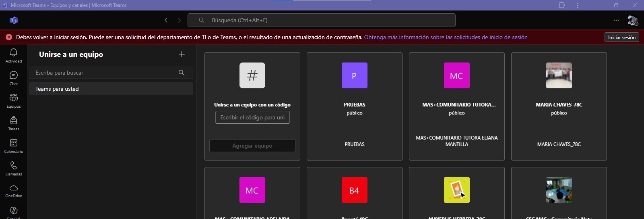Click the Escribir el código input field
Screen dimensions: 644x219
tap(252, 117)
